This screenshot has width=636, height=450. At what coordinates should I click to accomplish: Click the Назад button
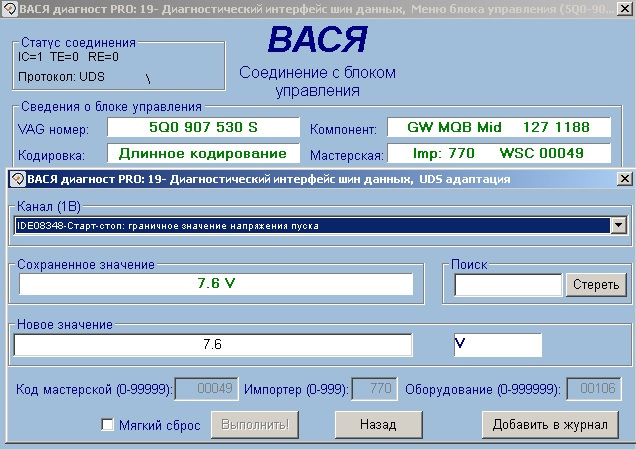pyautogui.click(x=378, y=424)
